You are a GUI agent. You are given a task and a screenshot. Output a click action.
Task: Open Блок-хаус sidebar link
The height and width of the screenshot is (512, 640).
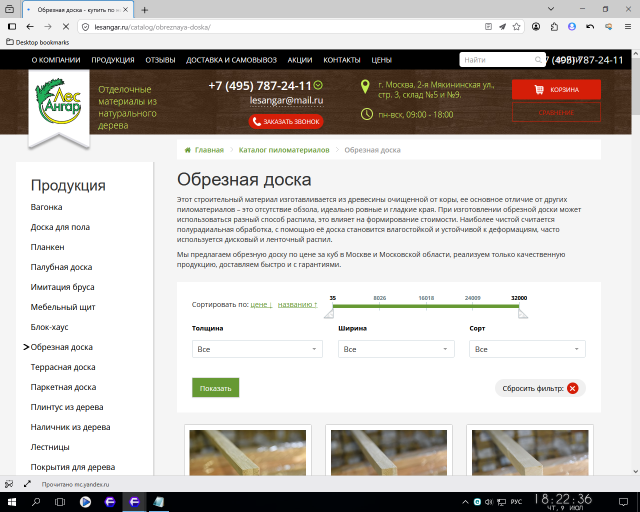pos(49,327)
